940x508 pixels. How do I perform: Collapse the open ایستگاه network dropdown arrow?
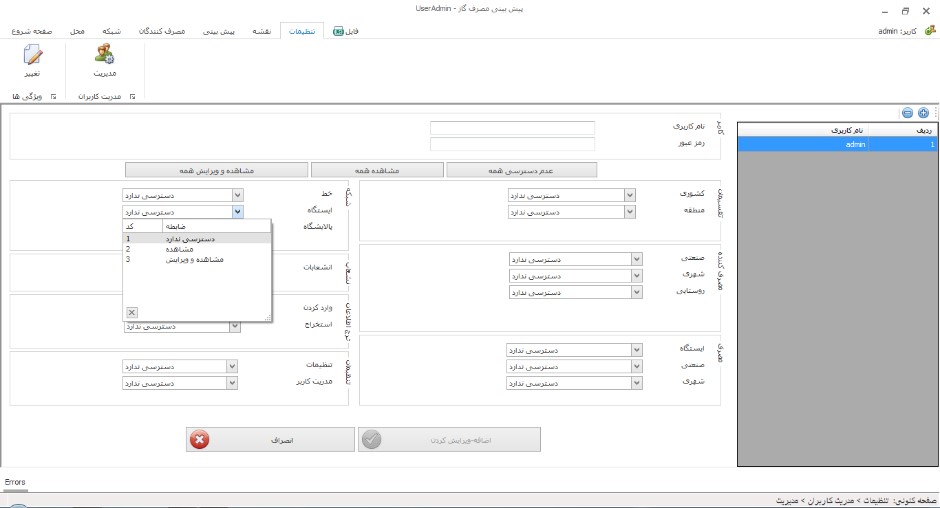[237, 212]
